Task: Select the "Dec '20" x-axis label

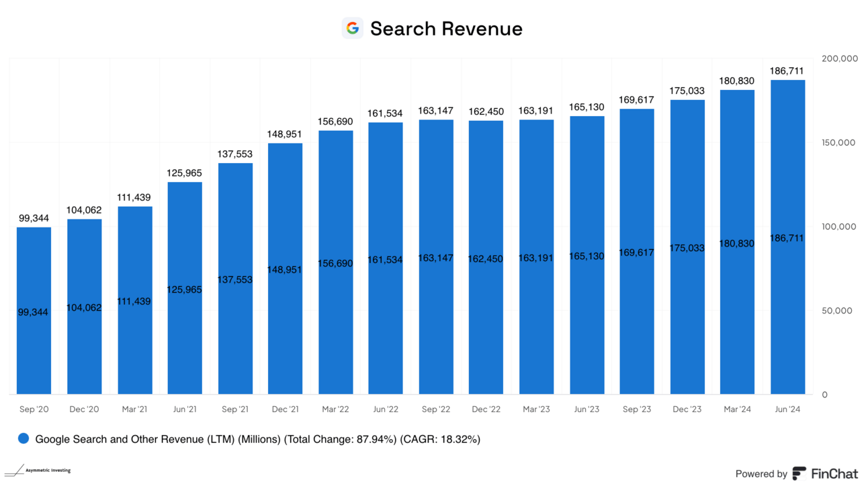Action: (x=84, y=409)
